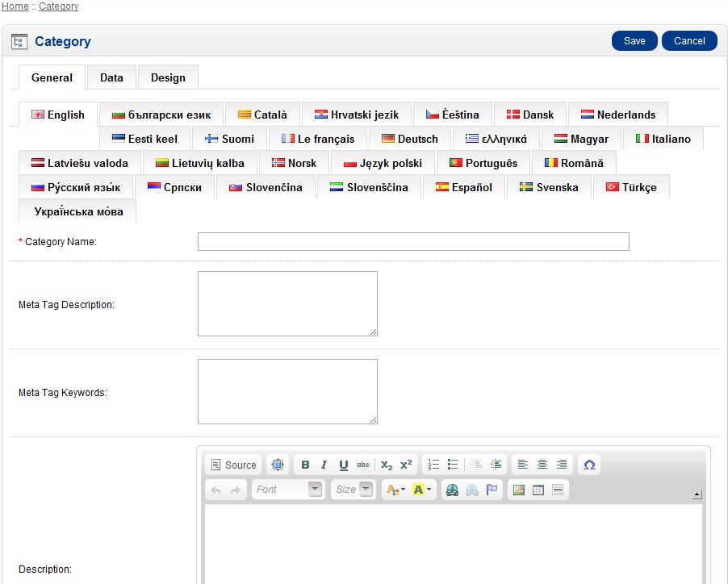
Task: Apply subscript formatting
Action: [387, 465]
